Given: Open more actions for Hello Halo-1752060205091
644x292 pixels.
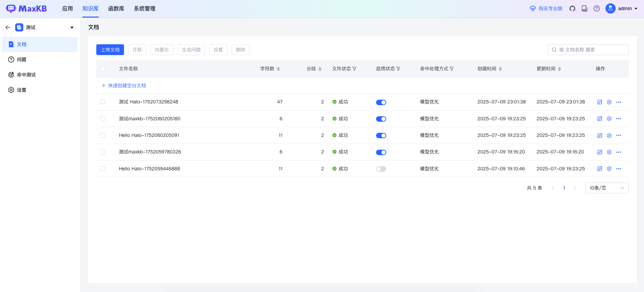Looking at the screenshot, I should click(619, 135).
